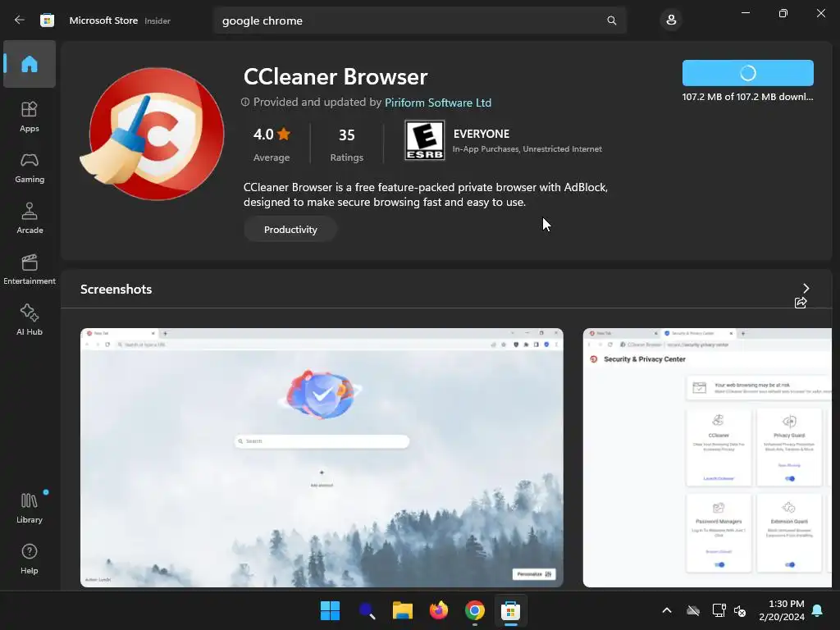The height and width of the screenshot is (630, 840).
Task: Click "In-App Purchases, Unrestricted Internet" text
Action: click(527, 149)
